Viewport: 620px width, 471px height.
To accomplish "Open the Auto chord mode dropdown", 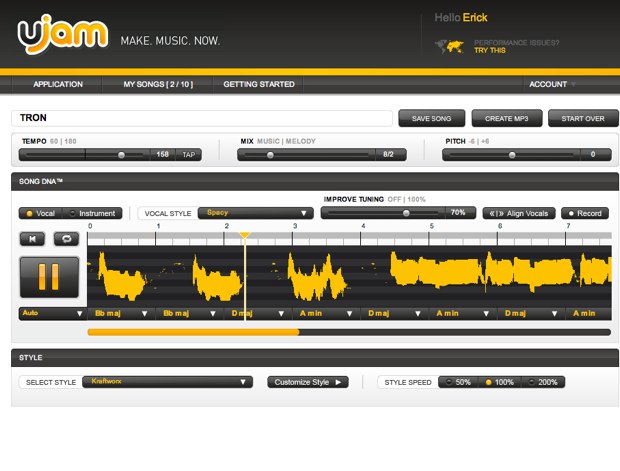I will click(53, 313).
